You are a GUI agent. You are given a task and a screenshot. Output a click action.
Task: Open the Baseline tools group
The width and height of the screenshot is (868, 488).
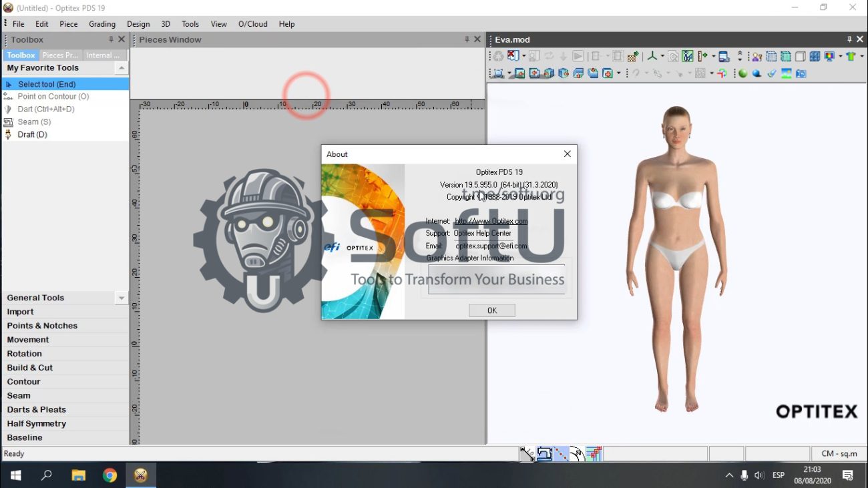[x=65, y=438]
